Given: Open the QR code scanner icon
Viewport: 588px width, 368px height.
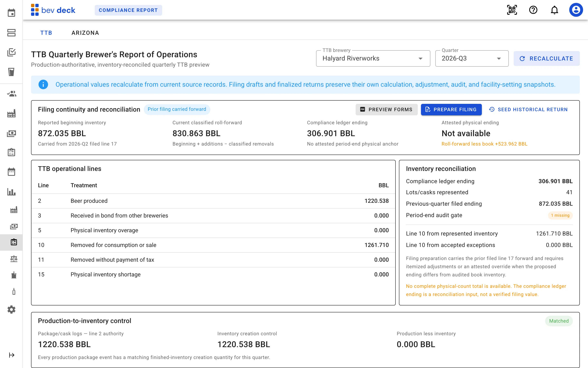Looking at the screenshot, I should (x=512, y=10).
